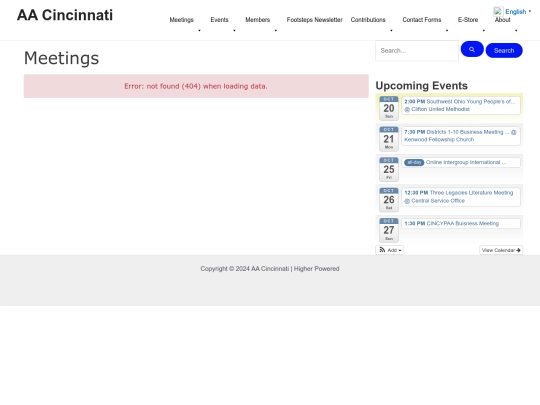Open the Oct 25 date badge
This screenshot has width=540, height=405.
tap(389, 169)
